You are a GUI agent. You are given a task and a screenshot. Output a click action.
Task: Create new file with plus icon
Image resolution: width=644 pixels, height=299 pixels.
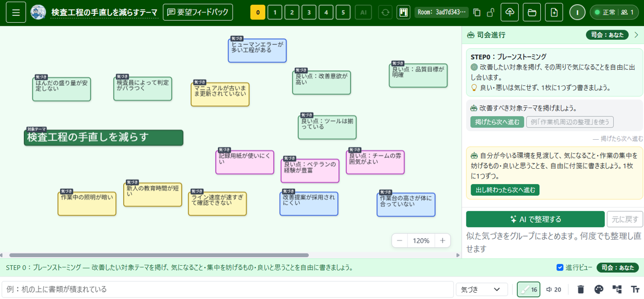pos(554,12)
